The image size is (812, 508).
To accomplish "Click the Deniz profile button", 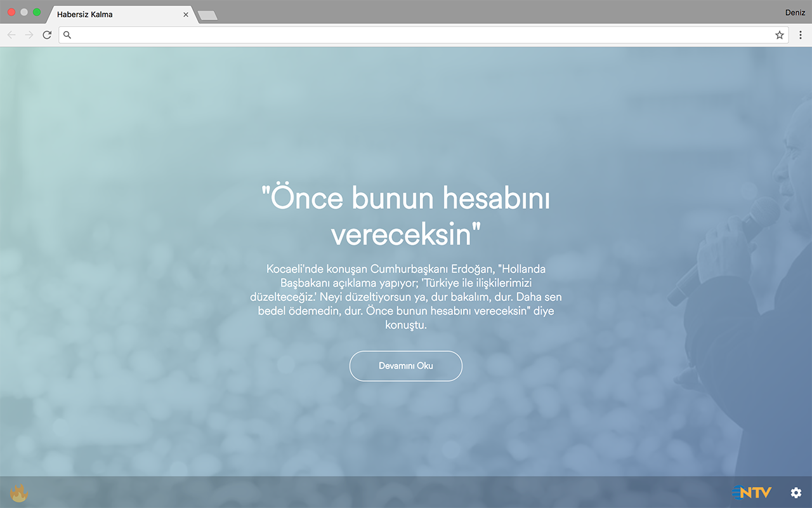I will 795,13.
